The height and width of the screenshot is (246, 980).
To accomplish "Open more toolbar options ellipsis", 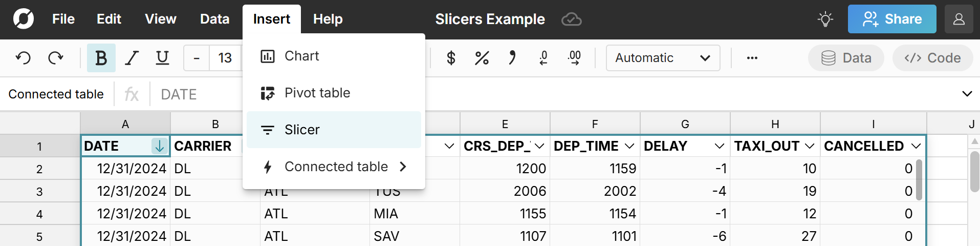I will pos(752,58).
